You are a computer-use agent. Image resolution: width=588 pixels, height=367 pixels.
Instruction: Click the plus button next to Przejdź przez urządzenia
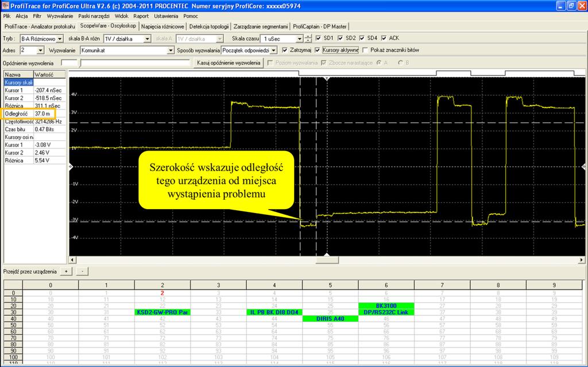(x=66, y=271)
